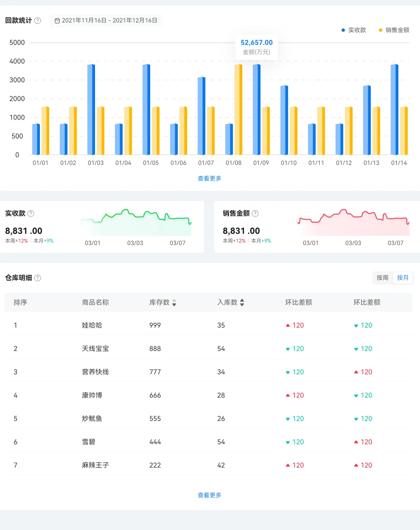Switch table view to 按周
The width and height of the screenshot is (420, 530).
pyautogui.click(x=382, y=278)
